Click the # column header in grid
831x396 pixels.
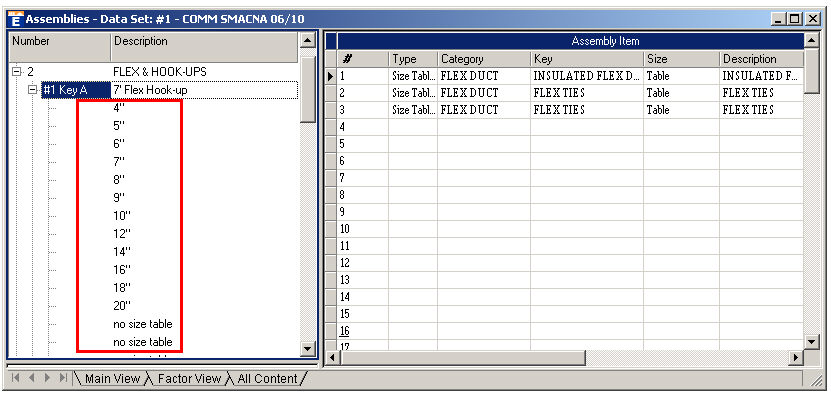(363, 59)
